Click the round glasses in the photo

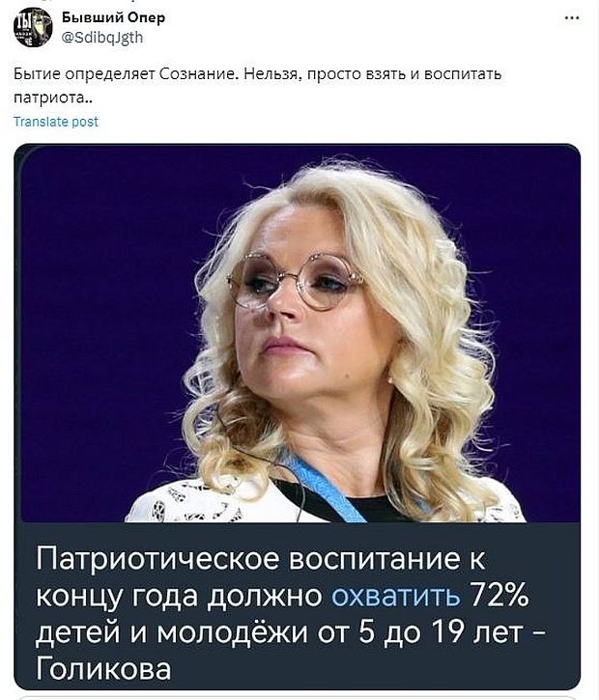pos(296,280)
